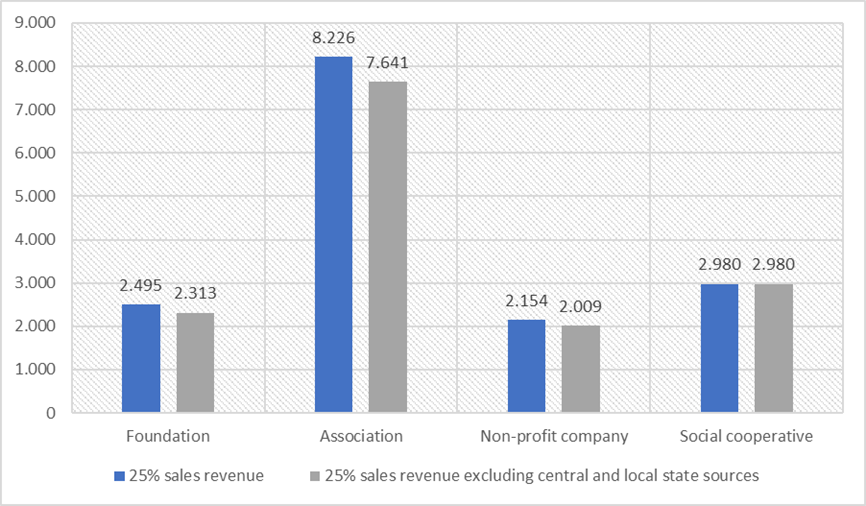Select the 9.000 value on vertical axis
Viewport: 866px width, 506px height.
(37, 23)
